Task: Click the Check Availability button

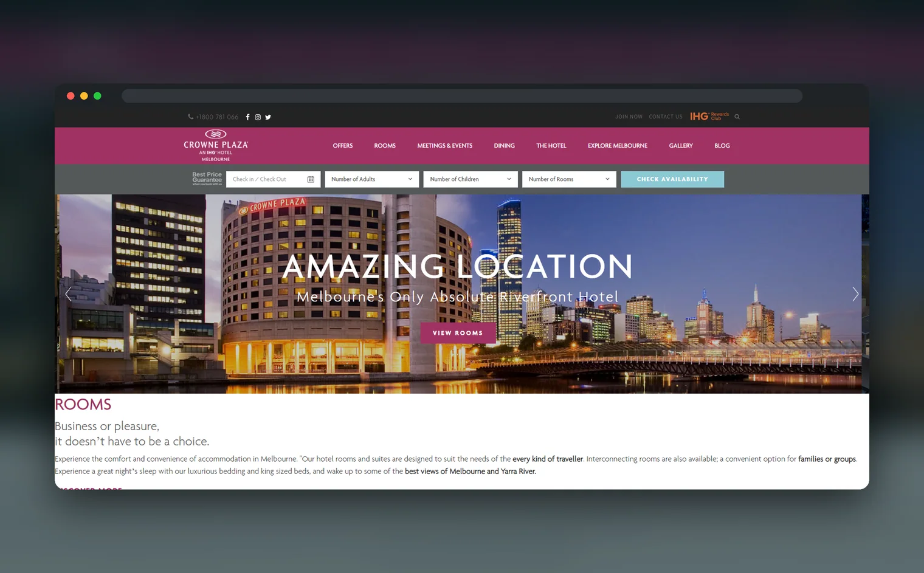Action: tap(672, 179)
